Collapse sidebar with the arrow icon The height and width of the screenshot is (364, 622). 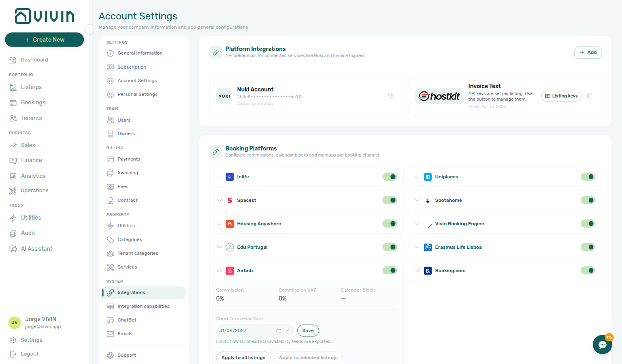point(89,29)
